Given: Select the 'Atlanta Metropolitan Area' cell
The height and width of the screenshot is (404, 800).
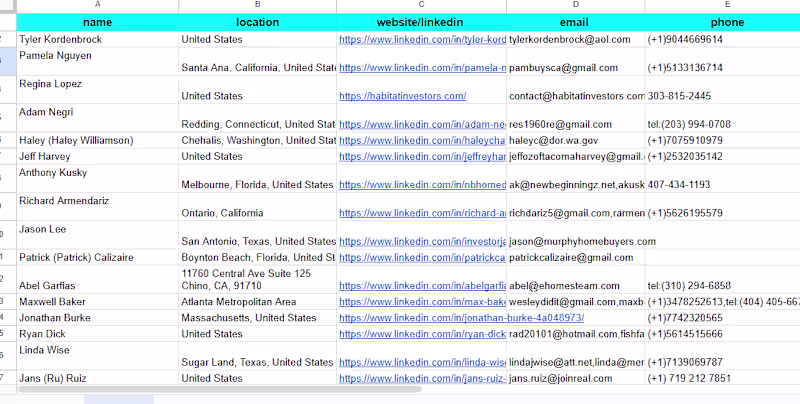Looking at the screenshot, I should coord(258,301).
